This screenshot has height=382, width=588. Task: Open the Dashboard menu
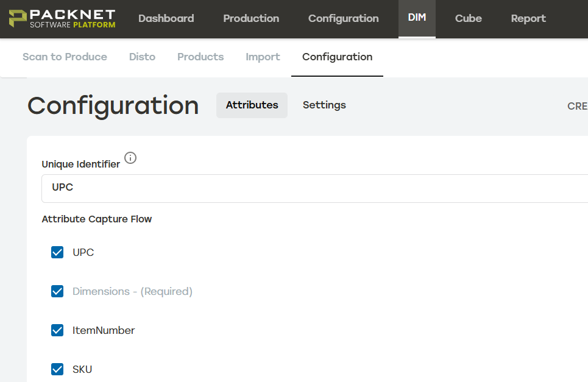coord(166,18)
